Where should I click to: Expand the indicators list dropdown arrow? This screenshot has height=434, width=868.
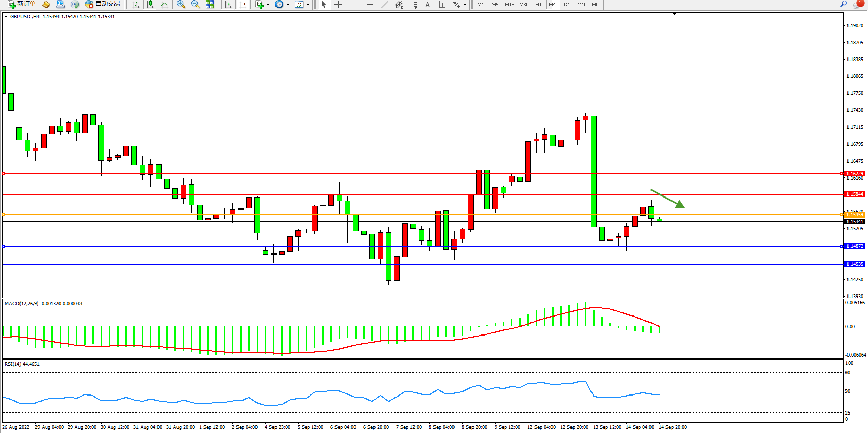pos(268,5)
